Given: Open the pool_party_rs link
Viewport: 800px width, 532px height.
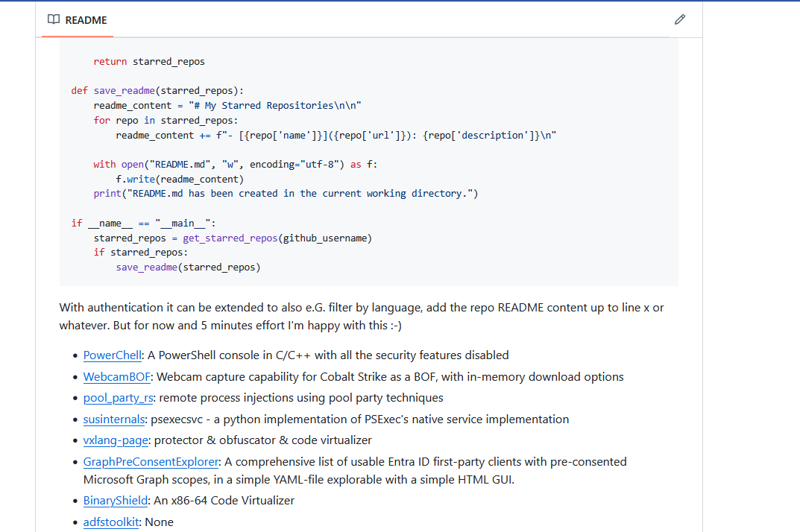Looking at the screenshot, I should (x=119, y=398).
